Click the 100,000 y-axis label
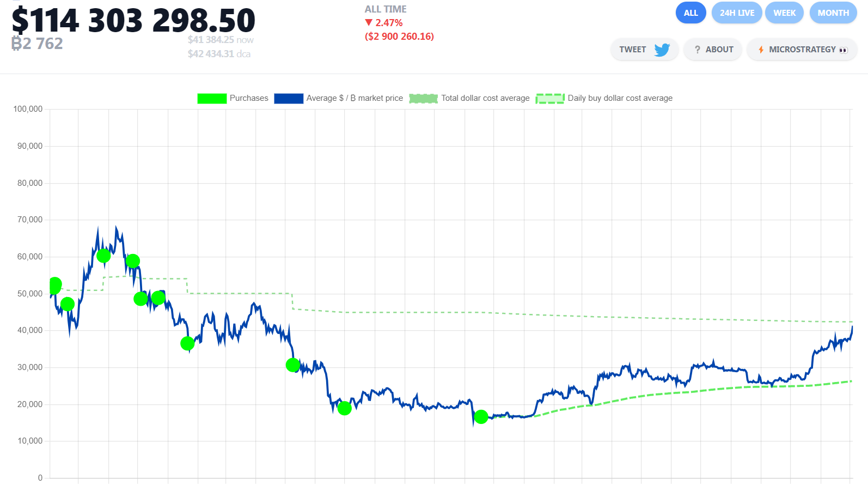The height and width of the screenshot is (485, 868). pos(28,109)
